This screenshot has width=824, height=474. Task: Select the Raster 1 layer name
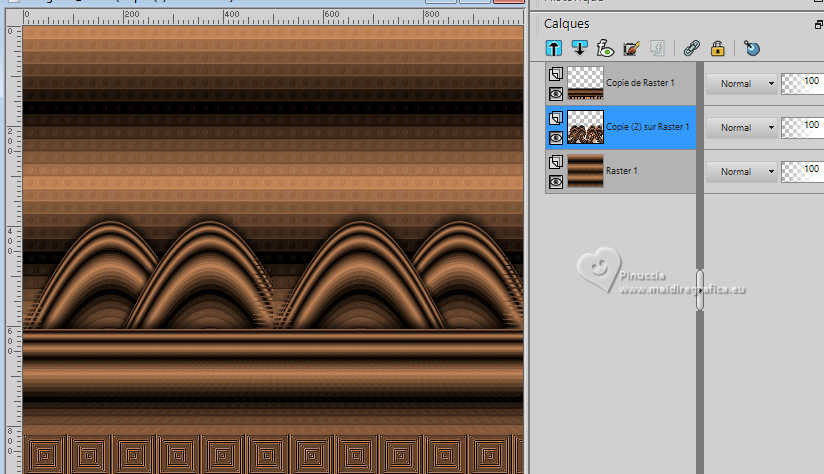(622, 171)
